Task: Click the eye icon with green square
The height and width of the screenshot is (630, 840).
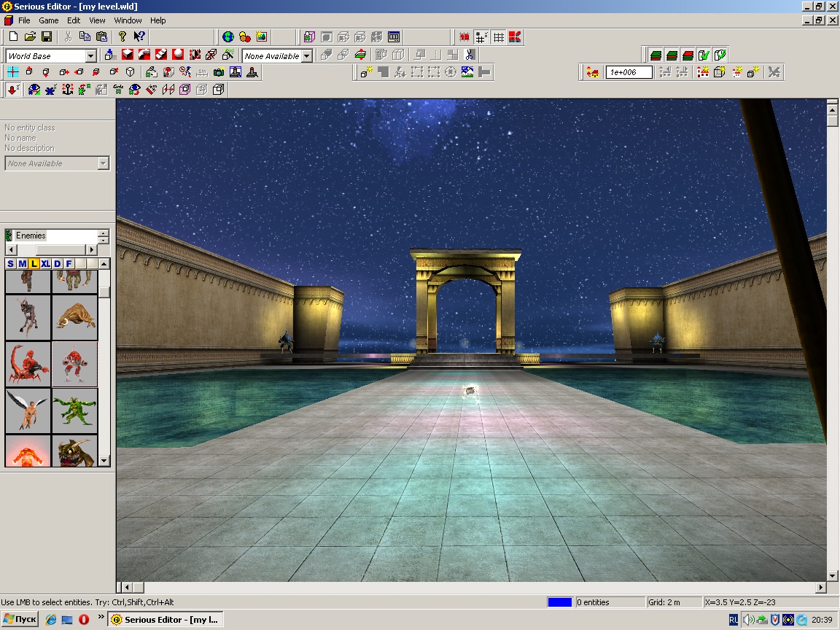Action: click(x=134, y=90)
